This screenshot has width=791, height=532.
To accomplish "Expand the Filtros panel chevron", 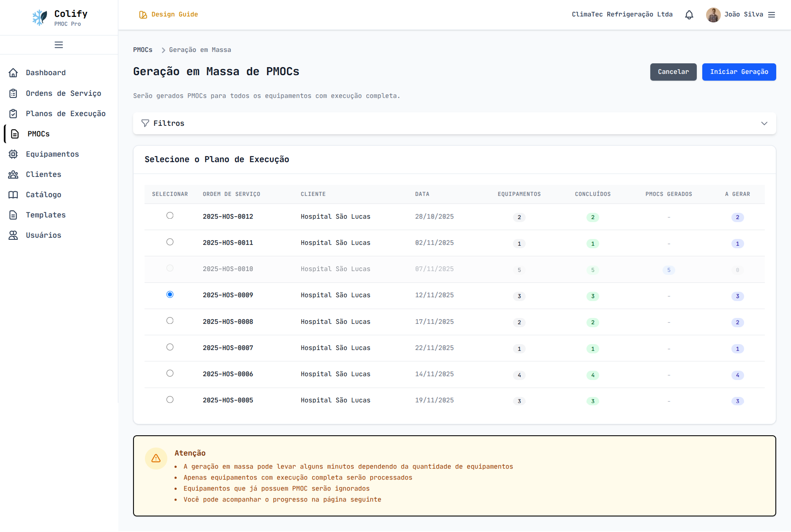I will 764,123.
